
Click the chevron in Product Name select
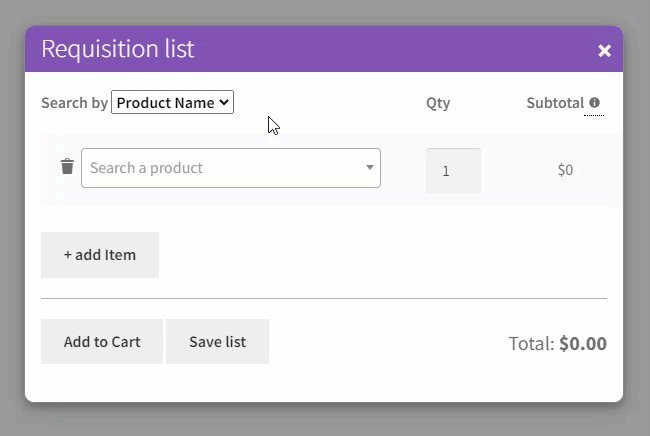[224, 102]
